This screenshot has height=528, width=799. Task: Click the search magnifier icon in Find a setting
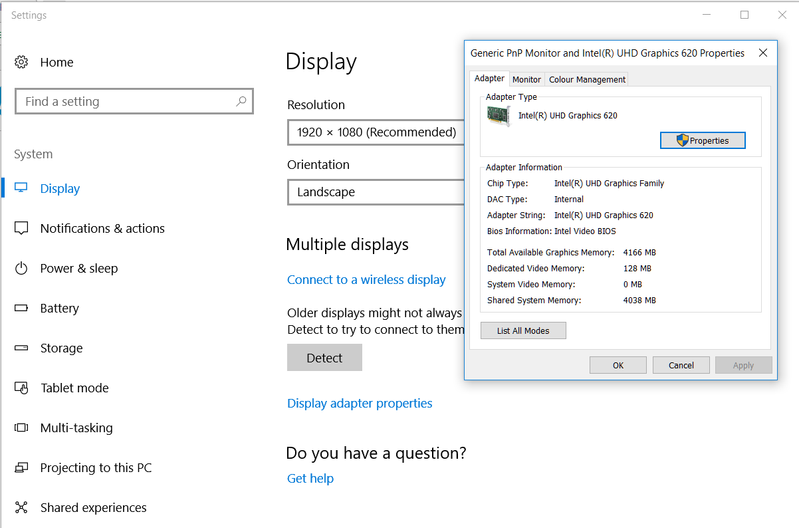[x=241, y=101]
